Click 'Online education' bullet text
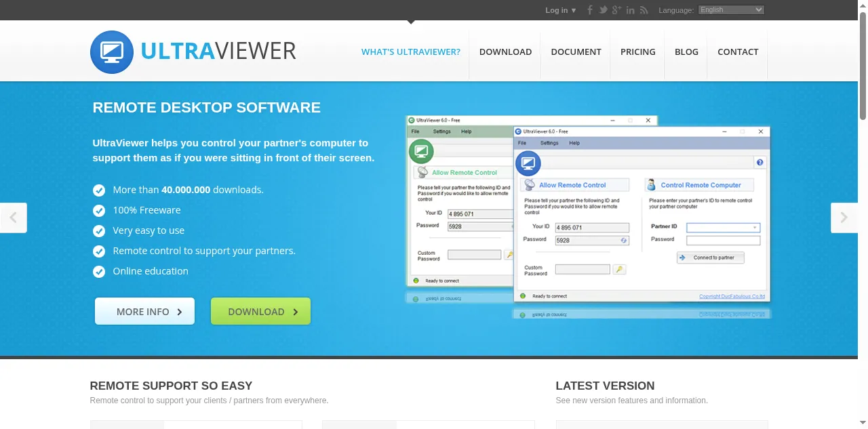 tap(151, 271)
